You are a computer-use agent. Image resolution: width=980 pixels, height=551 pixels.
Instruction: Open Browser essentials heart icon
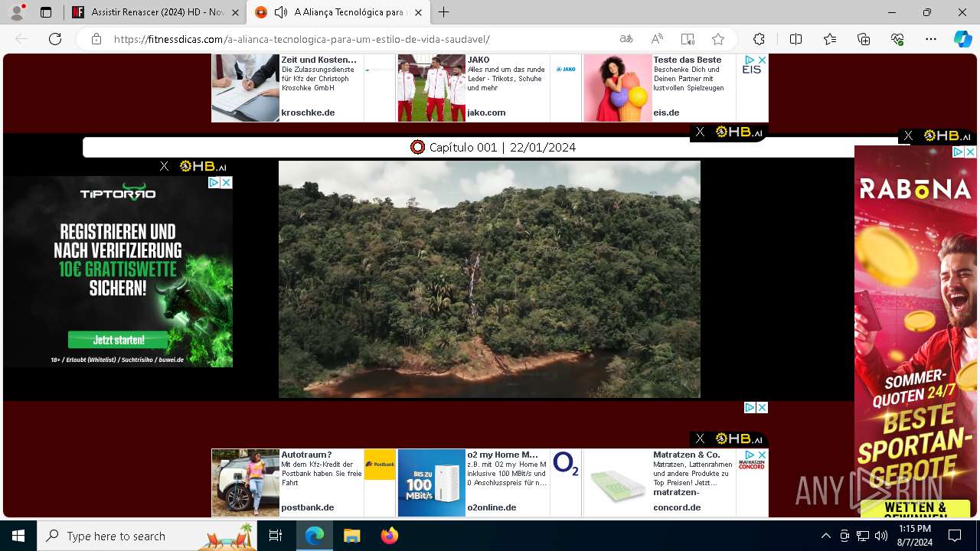(x=897, y=39)
